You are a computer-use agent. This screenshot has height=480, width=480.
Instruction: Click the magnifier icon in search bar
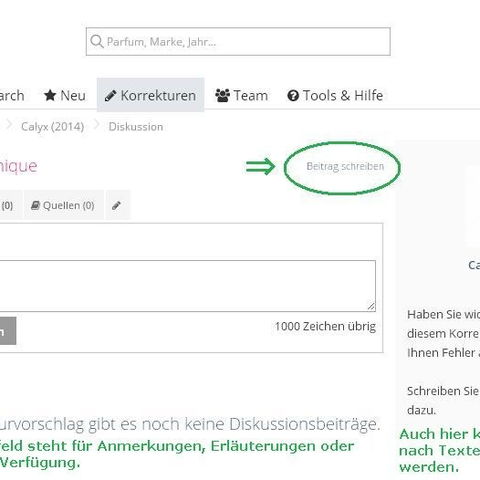coord(97,42)
